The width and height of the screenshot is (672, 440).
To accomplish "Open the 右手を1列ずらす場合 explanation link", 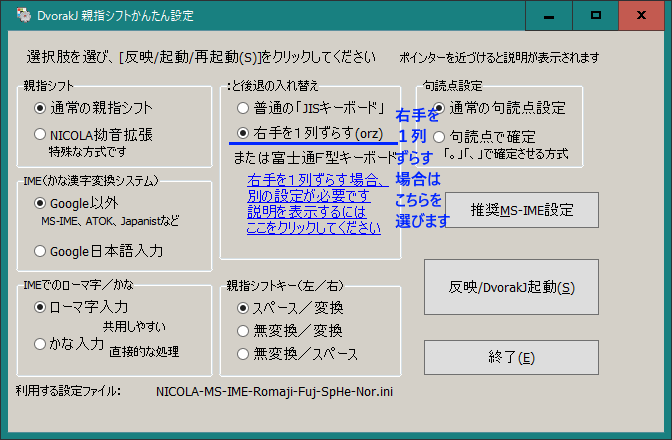I will [314, 204].
